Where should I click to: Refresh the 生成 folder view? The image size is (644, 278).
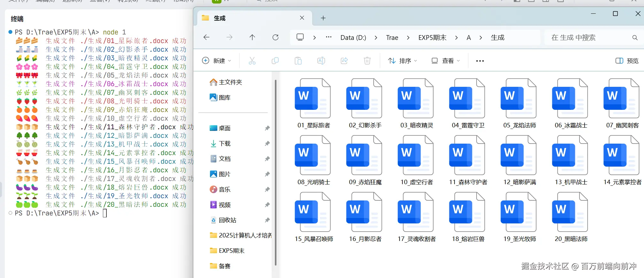click(275, 37)
